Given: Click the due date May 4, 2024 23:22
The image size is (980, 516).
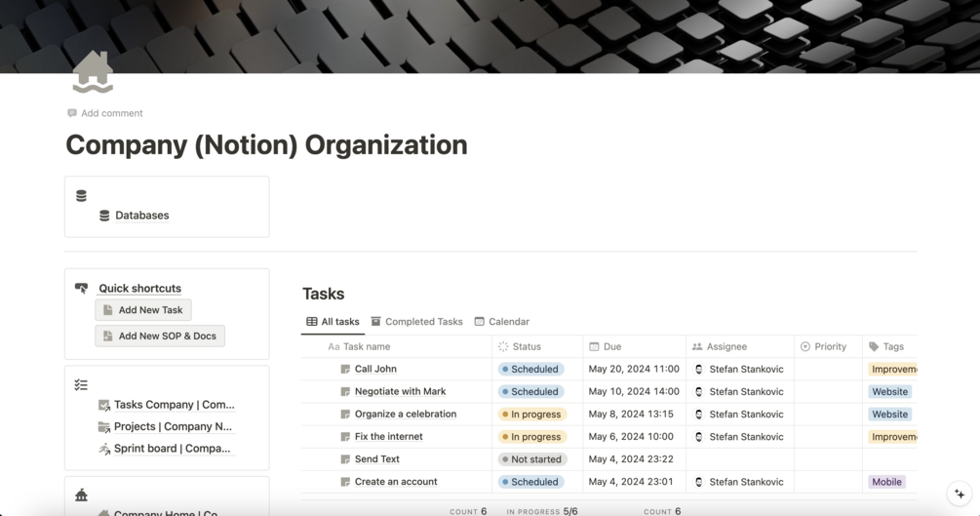Looking at the screenshot, I should 631,459.
